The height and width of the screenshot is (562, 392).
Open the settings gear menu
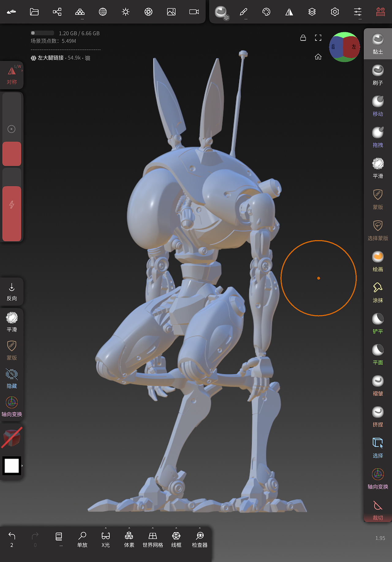[335, 12]
